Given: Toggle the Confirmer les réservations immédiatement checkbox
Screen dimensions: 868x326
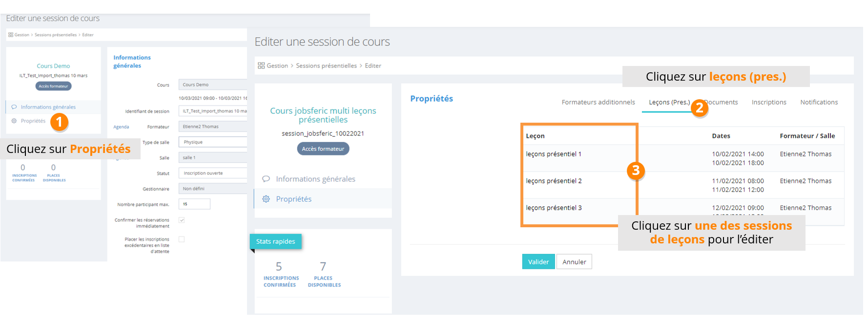Looking at the screenshot, I should click(x=182, y=220).
